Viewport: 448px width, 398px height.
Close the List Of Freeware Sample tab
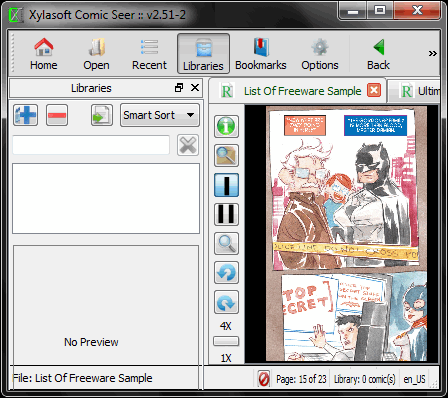pyautogui.click(x=374, y=90)
